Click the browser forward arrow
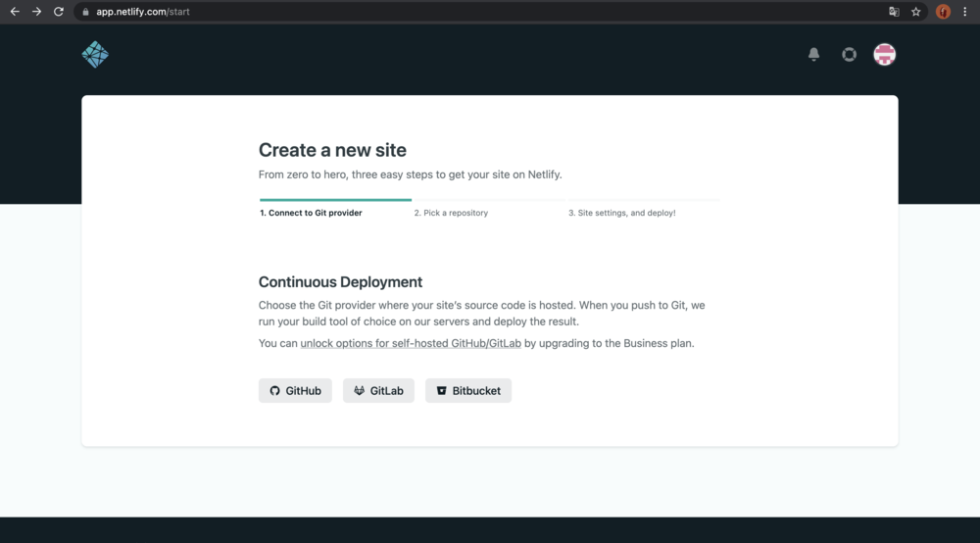The height and width of the screenshot is (543, 980). pyautogui.click(x=36, y=12)
